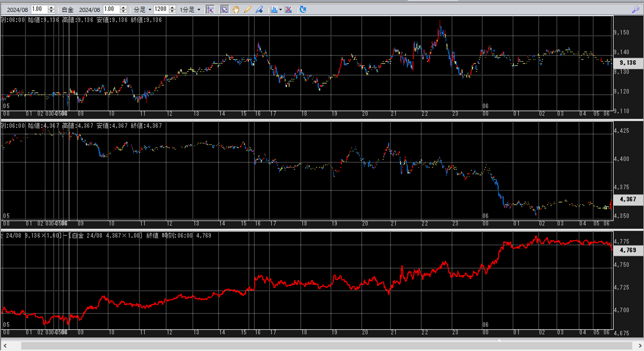Open the bar chart icon dropdown arrow

(280, 10)
